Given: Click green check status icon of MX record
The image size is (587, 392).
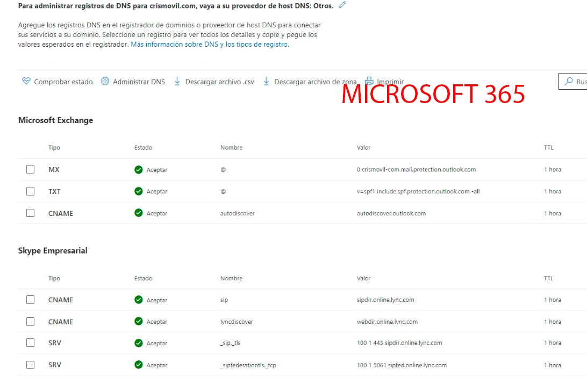Looking at the screenshot, I should point(139,170).
